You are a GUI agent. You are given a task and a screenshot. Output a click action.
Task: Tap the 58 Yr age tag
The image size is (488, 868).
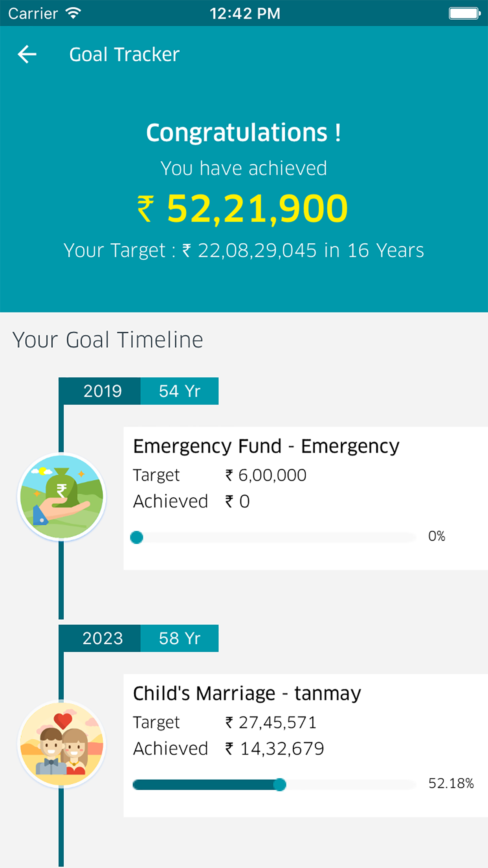pyautogui.click(x=180, y=638)
